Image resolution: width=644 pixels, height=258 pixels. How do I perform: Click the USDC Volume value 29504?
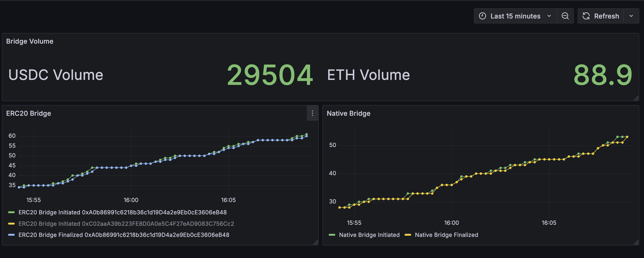tap(270, 75)
